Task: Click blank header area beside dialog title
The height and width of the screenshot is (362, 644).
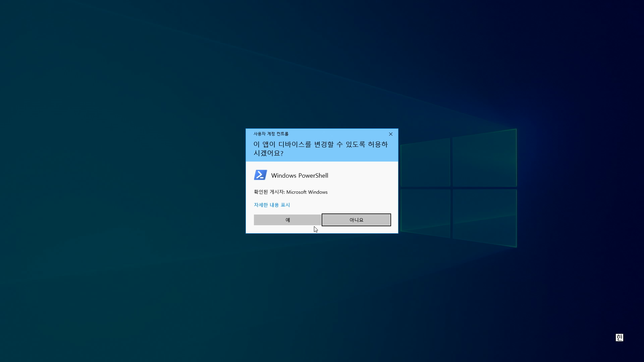Action: 335,134
